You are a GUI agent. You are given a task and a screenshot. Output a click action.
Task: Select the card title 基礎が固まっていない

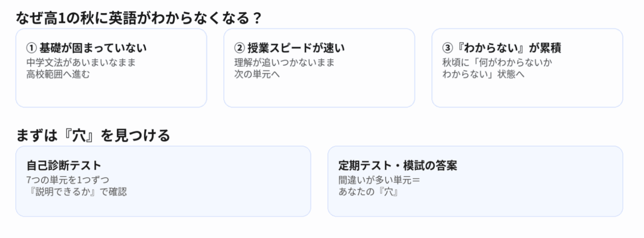(93, 48)
